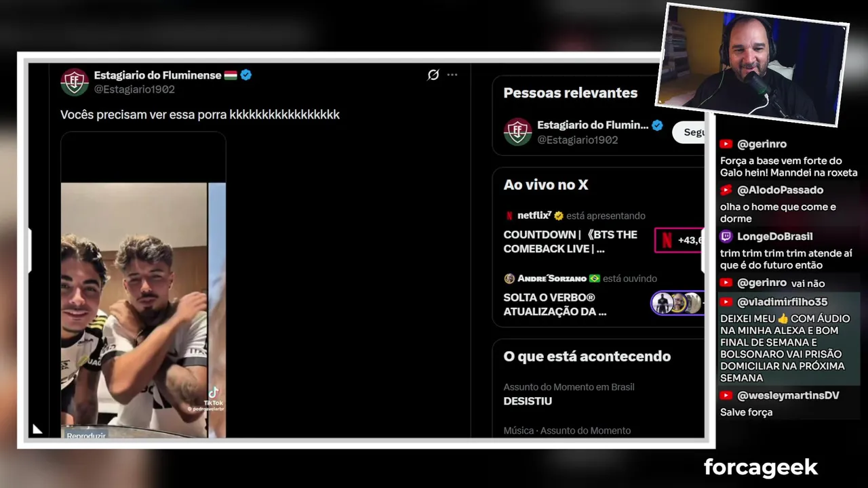Click the Seguir button for Estagiario do Fluminense
The width and height of the screenshot is (868, 488).
(688, 132)
